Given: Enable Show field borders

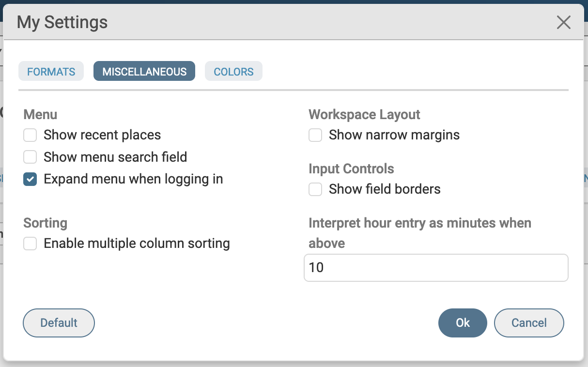Looking at the screenshot, I should click(x=315, y=189).
